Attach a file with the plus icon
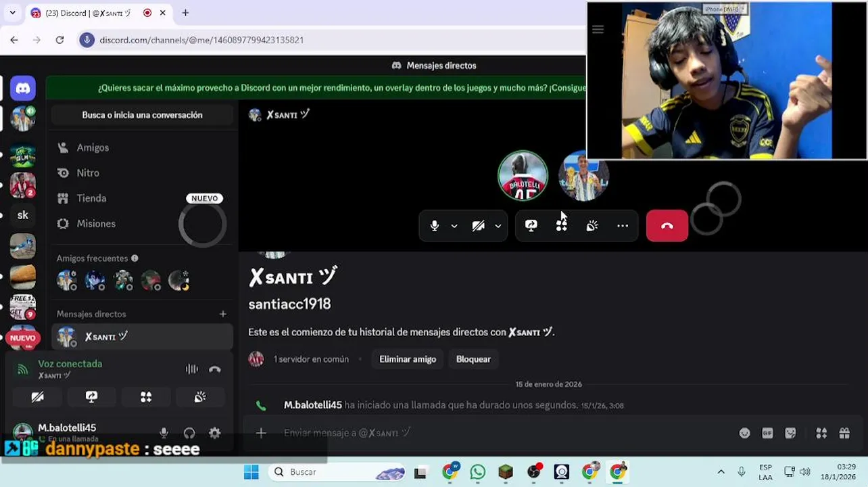The height and width of the screenshot is (487, 868). [261, 433]
